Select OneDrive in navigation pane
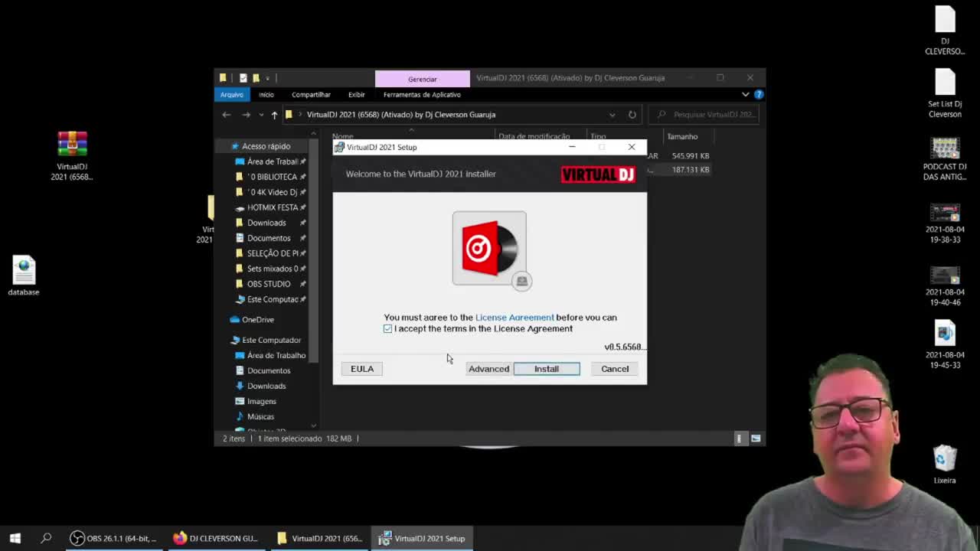Image resolution: width=980 pixels, height=551 pixels. point(252,320)
